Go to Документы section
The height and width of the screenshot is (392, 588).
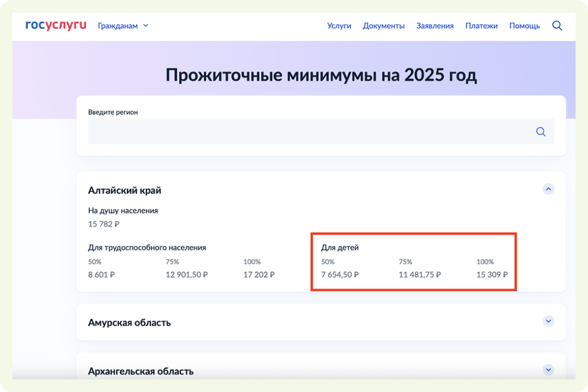(384, 26)
